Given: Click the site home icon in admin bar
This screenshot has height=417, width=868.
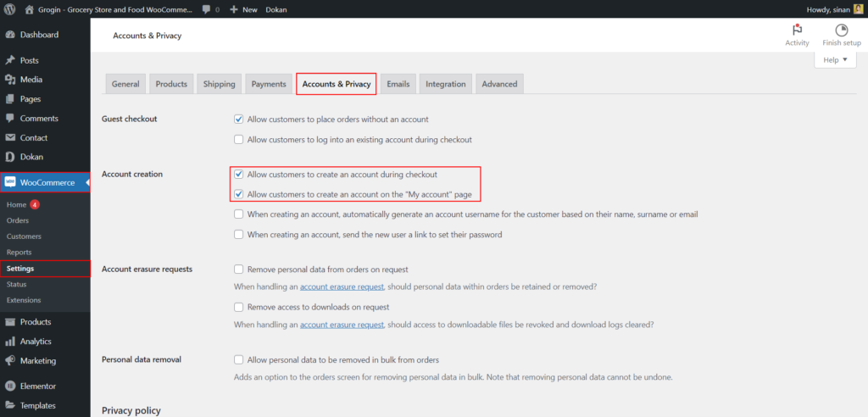Looking at the screenshot, I should 30,9.
